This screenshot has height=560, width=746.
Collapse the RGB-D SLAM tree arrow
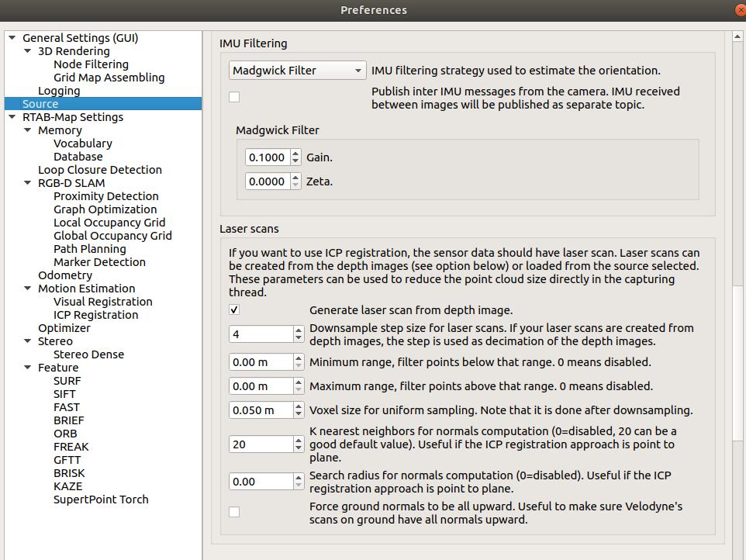pyautogui.click(x=28, y=183)
